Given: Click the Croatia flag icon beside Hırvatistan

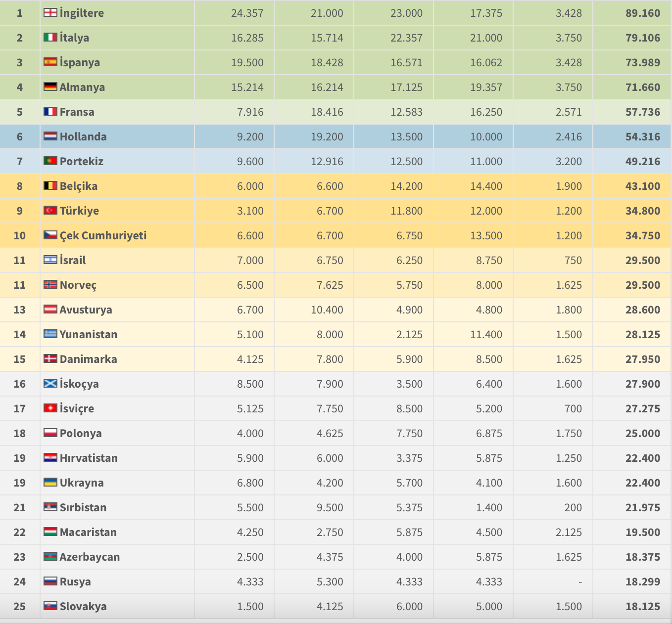Looking at the screenshot, I should [50, 457].
